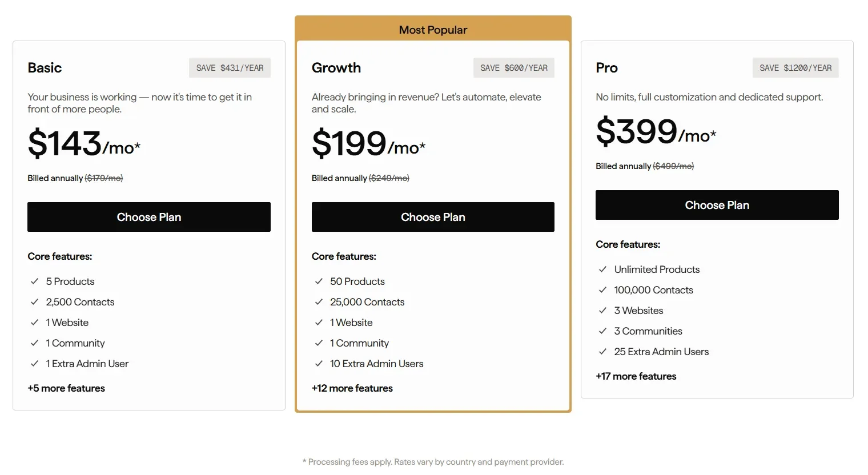Click the SAVE $431/YEAR badge
868x475 pixels.
coord(230,67)
